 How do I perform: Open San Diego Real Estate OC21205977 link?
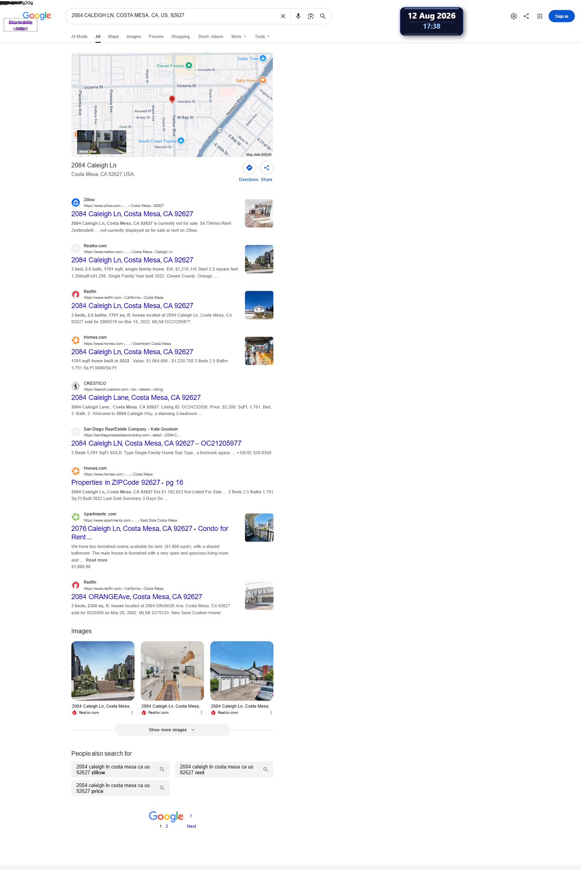[x=156, y=443]
